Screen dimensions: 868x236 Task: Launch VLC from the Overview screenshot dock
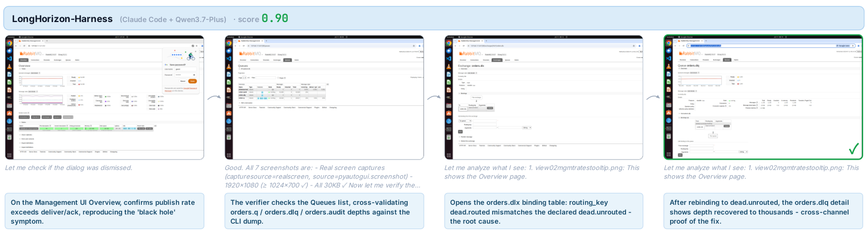coord(9,67)
